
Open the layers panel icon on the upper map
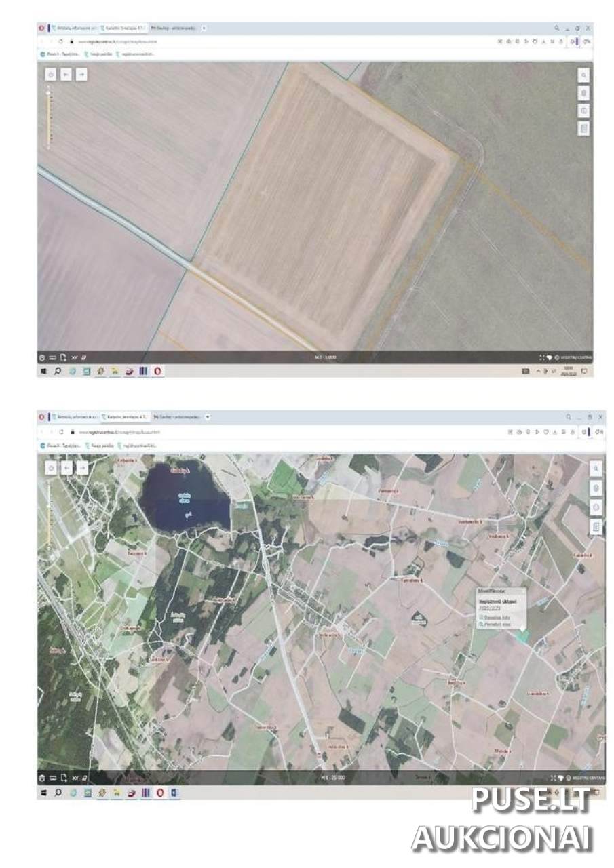(x=583, y=94)
